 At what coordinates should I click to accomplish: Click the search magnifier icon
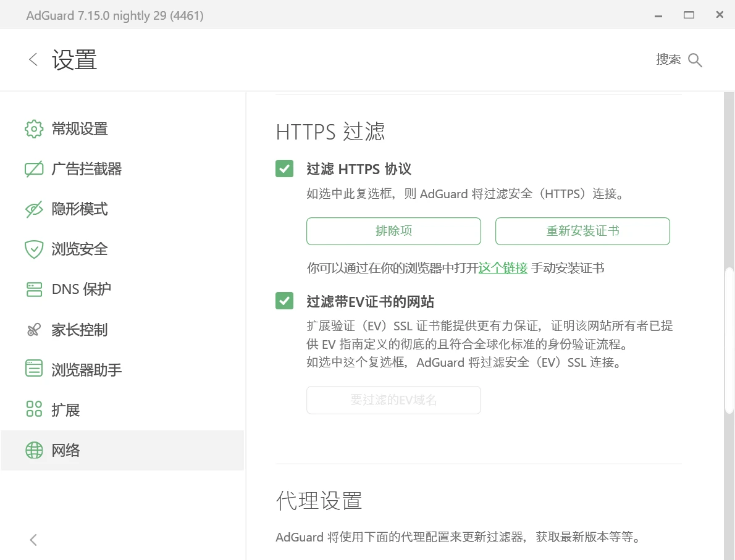pos(695,60)
